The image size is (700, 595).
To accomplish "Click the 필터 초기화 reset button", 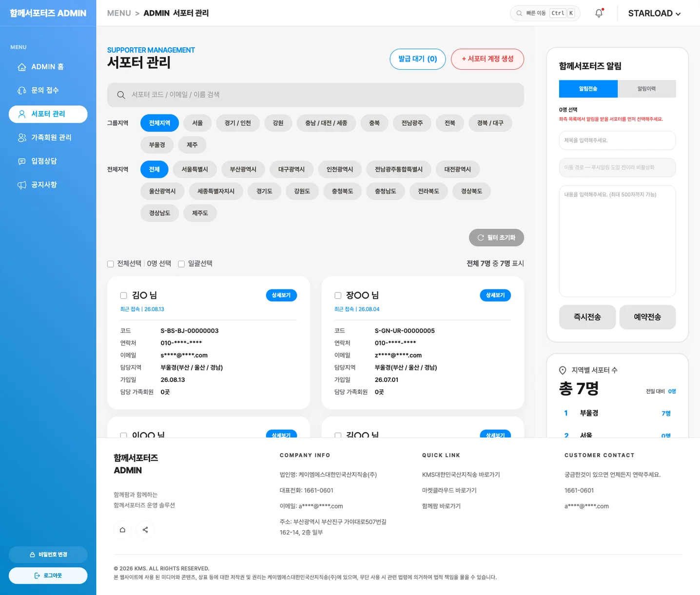I will pos(496,237).
